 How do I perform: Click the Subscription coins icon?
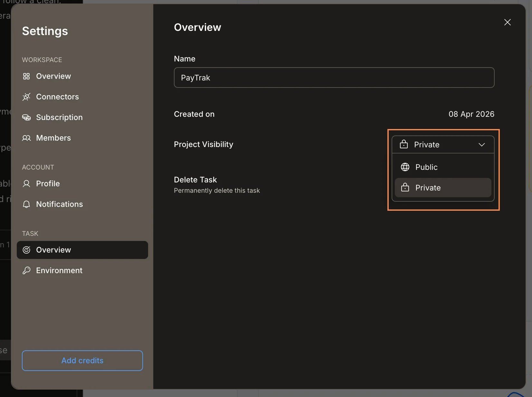(26, 117)
